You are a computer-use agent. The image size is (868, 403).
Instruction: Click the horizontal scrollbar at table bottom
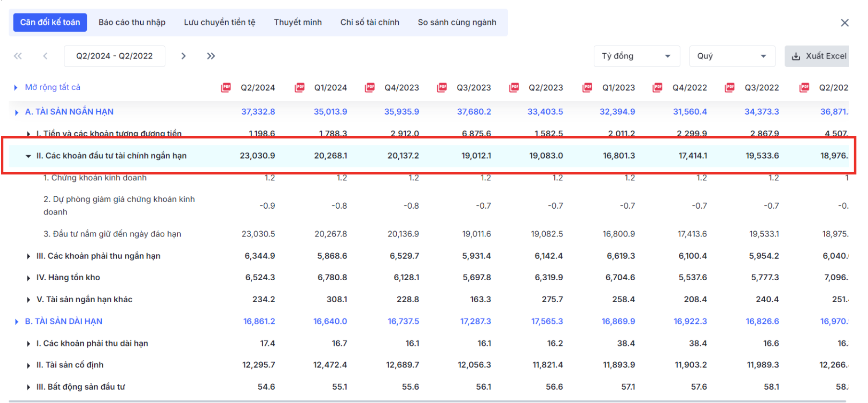428,401
